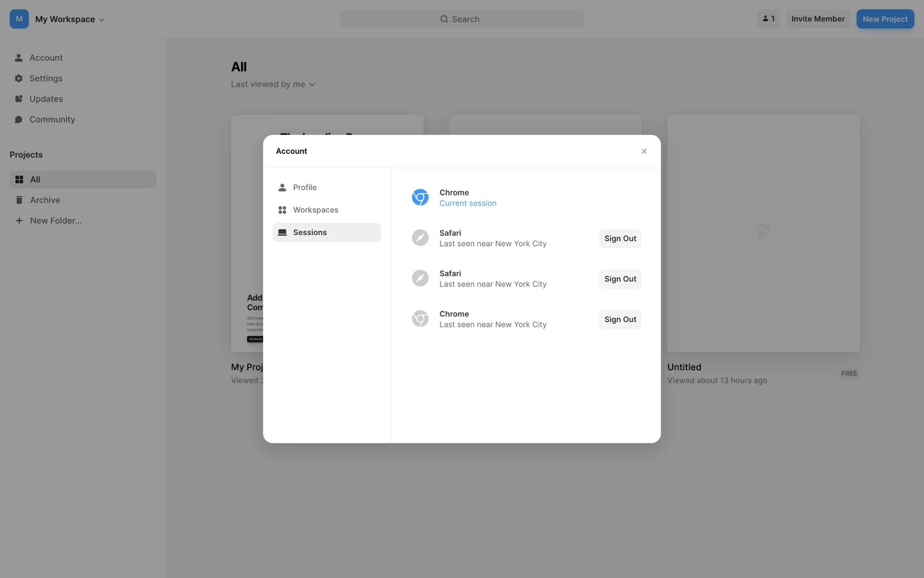The width and height of the screenshot is (924, 578).
Task: Click the Search field
Action: [x=461, y=19]
